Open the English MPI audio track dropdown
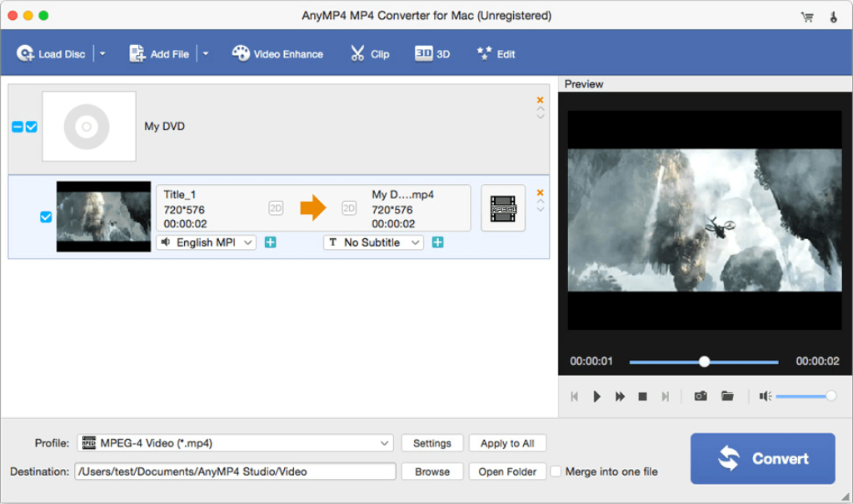The width and height of the screenshot is (853, 504). tap(207, 242)
